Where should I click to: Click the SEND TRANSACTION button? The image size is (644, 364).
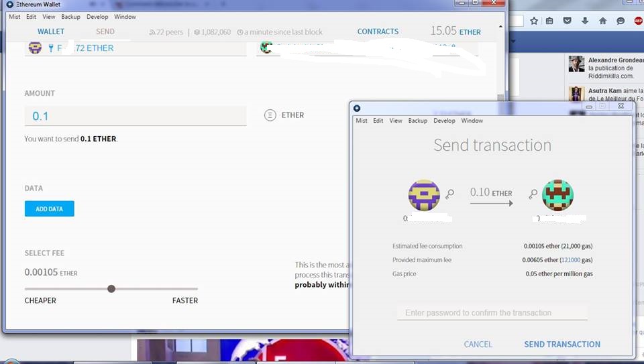[562, 345]
